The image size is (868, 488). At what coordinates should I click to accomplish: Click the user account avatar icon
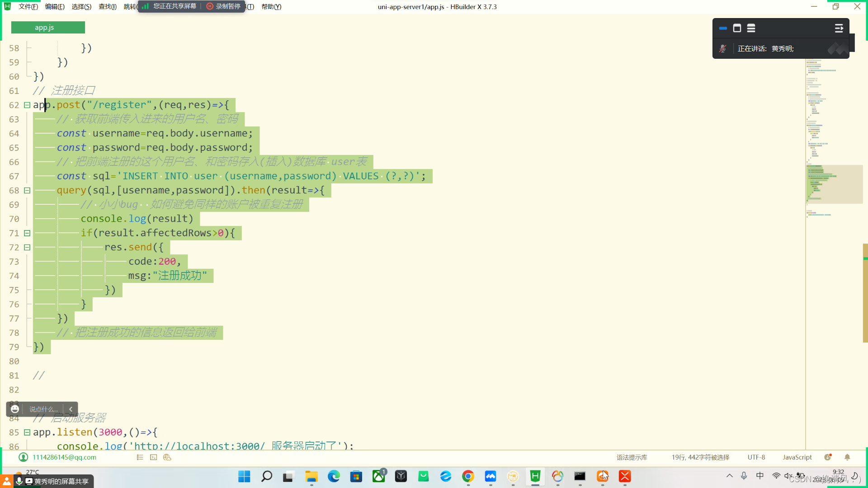click(23, 457)
